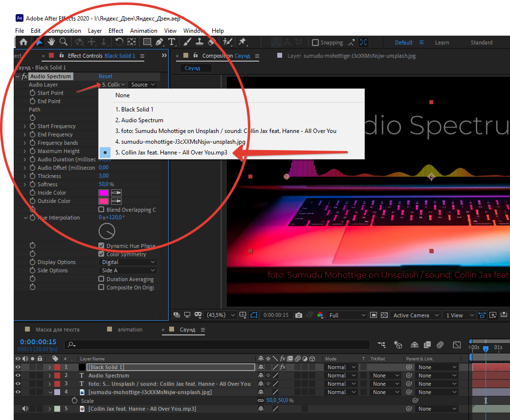
Task: Open the Inside Color swatch
Action: click(x=104, y=193)
